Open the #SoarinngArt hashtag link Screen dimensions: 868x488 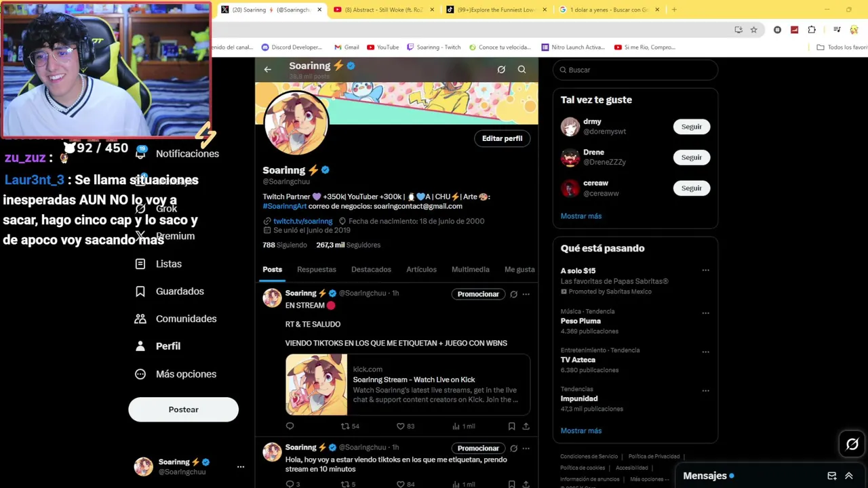pos(285,206)
